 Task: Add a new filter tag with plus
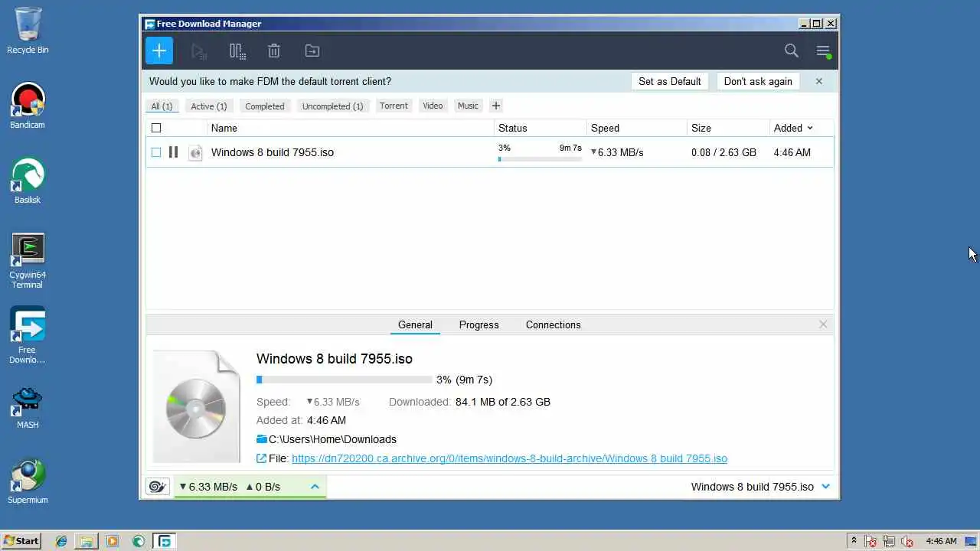click(x=496, y=106)
